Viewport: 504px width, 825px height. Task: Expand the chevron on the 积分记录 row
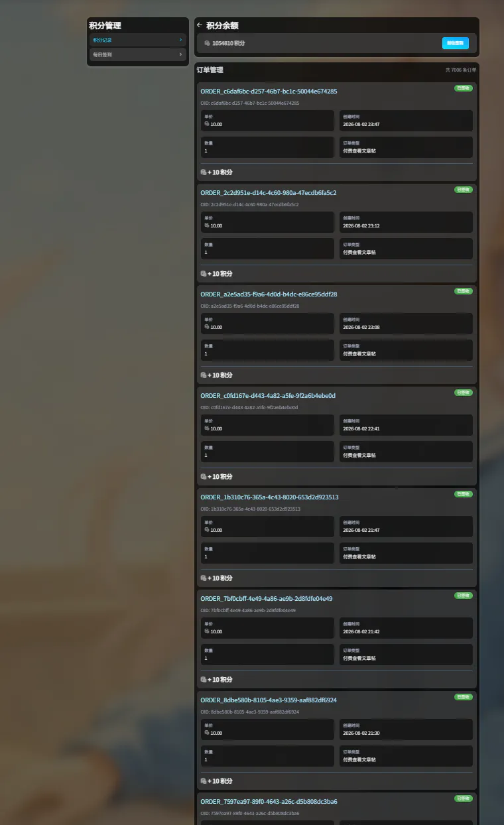pyautogui.click(x=180, y=40)
